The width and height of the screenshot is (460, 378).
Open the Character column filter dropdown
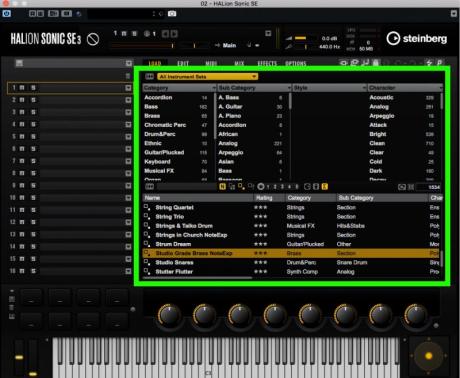click(441, 88)
